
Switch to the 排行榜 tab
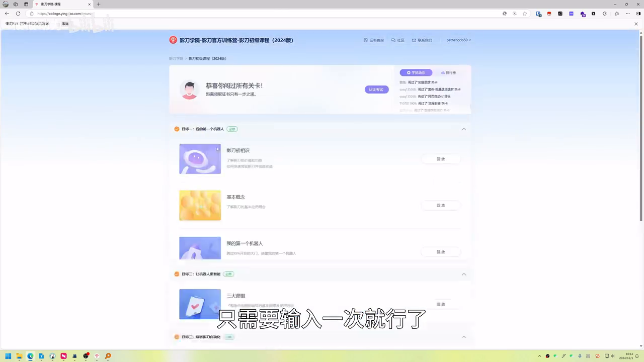tap(449, 72)
